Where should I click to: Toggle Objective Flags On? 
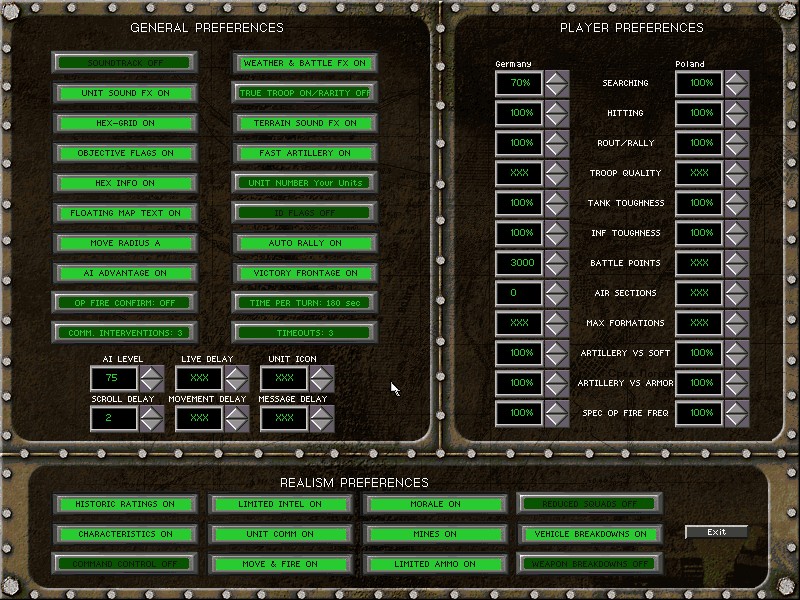tap(124, 153)
